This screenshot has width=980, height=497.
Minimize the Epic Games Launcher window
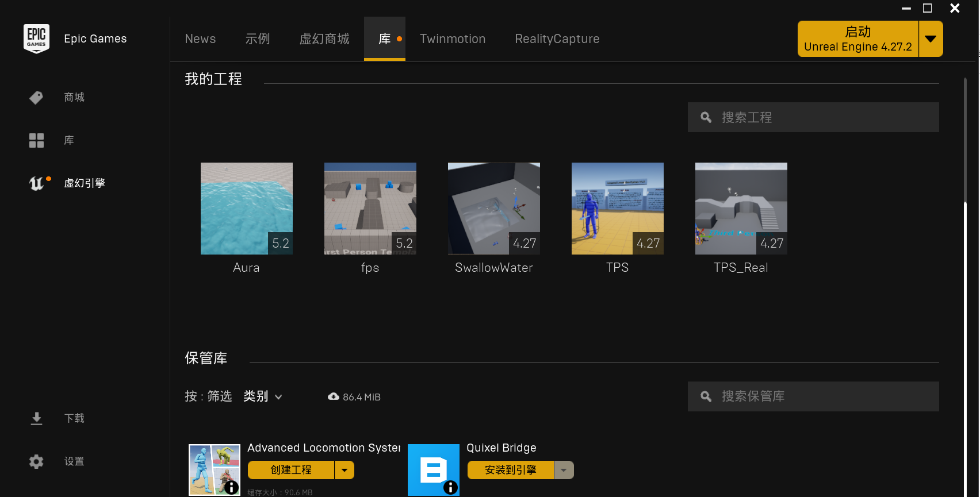point(906,8)
